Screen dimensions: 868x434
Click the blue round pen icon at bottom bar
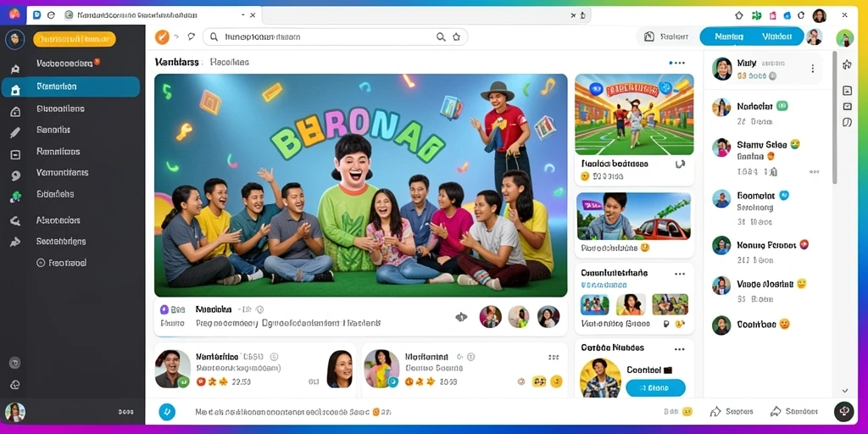[167, 412]
